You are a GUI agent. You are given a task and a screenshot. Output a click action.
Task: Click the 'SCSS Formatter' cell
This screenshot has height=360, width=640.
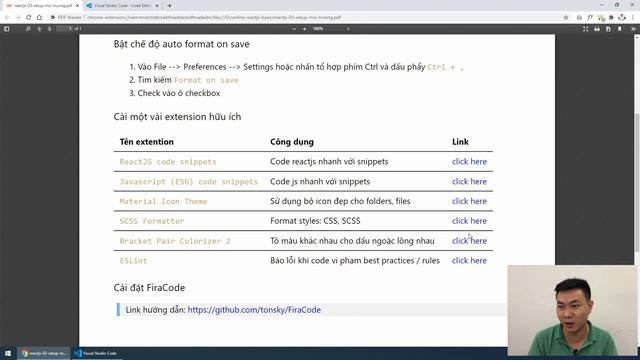[151, 221]
